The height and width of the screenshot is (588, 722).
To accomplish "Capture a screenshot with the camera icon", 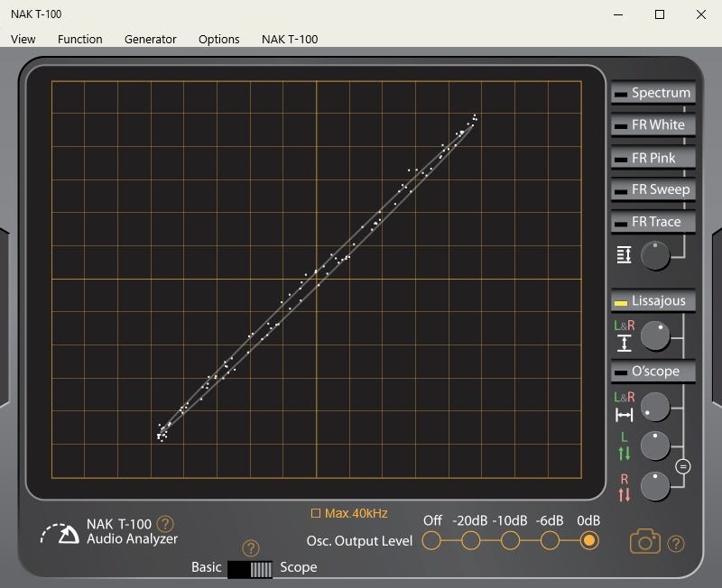I will pyautogui.click(x=644, y=541).
